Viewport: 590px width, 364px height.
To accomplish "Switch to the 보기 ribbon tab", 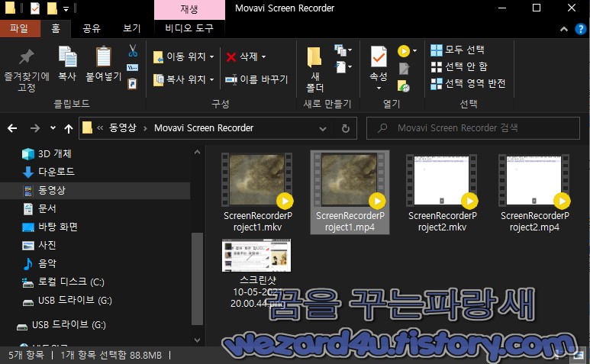I will (132, 28).
